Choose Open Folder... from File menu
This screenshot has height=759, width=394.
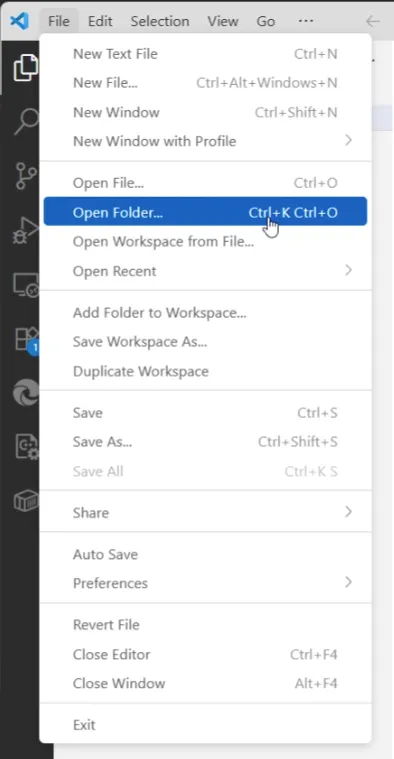(x=205, y=212)
